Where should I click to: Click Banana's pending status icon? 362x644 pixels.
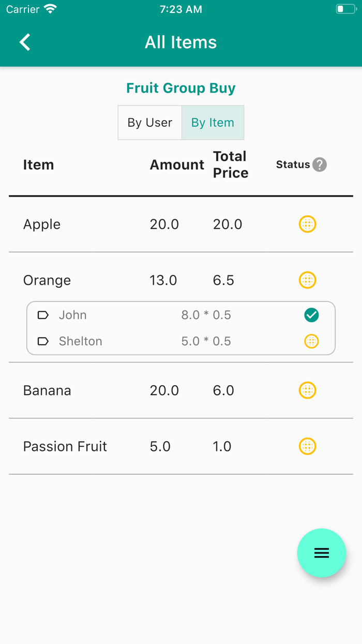pos(307,390)
